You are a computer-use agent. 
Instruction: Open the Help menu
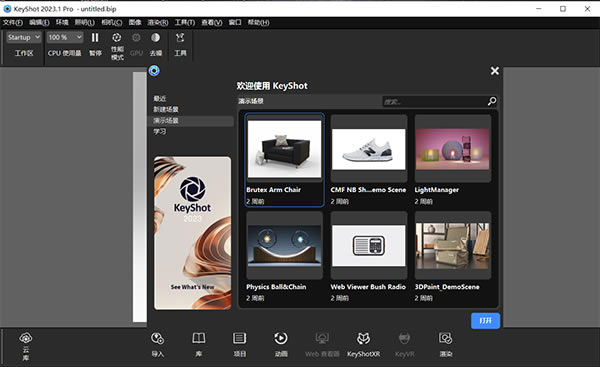click(x=258, y=23)
